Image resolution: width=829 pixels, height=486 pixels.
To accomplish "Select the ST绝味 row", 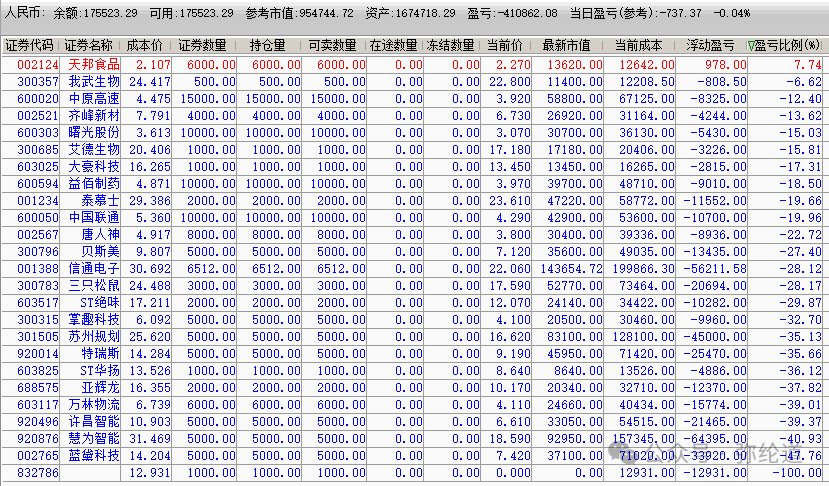I will 412,302.
